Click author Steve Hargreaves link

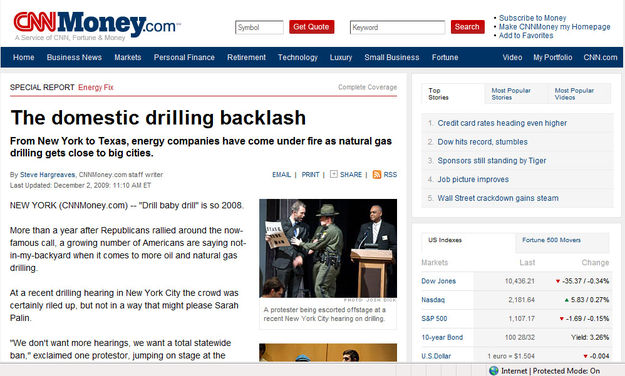click(x=47, y=175)
